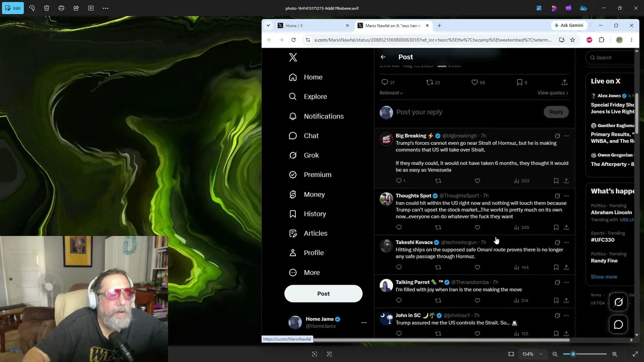The height and width of the screenshot is (362, 644).
Task: Like the Thoughts Spot reply
Action: [477, 227]
